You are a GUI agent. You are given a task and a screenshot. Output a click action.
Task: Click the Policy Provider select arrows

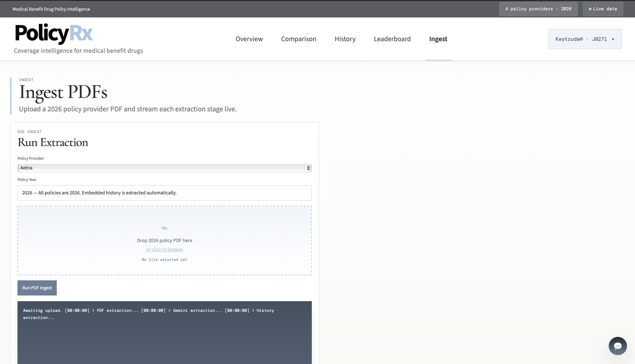pos(308,168)
